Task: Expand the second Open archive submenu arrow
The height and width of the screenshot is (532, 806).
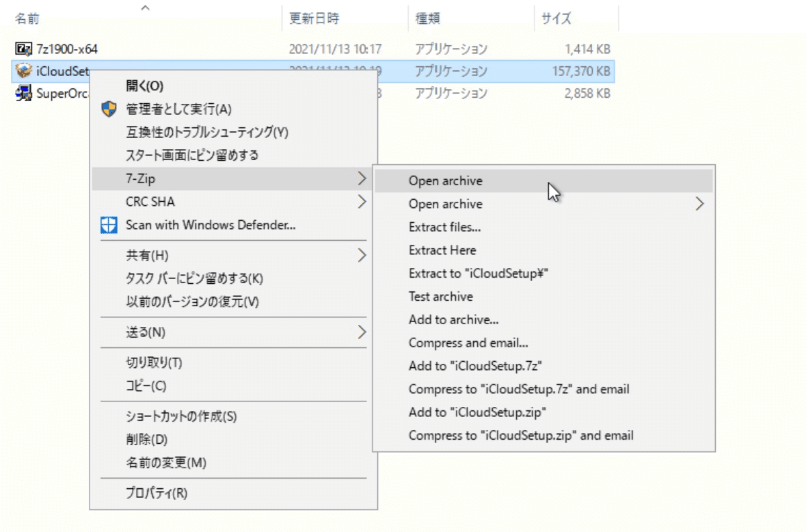Action: (x=699, y=204)
